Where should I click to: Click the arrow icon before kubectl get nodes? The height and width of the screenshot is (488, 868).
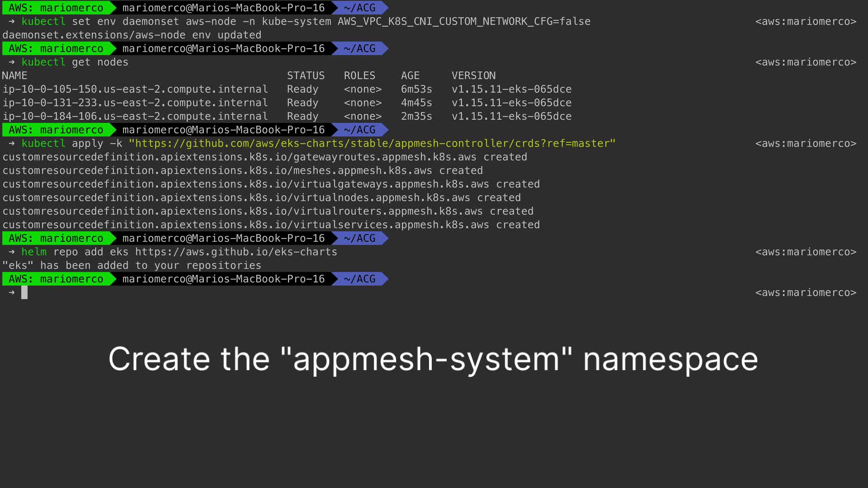[x=12, y=62]
